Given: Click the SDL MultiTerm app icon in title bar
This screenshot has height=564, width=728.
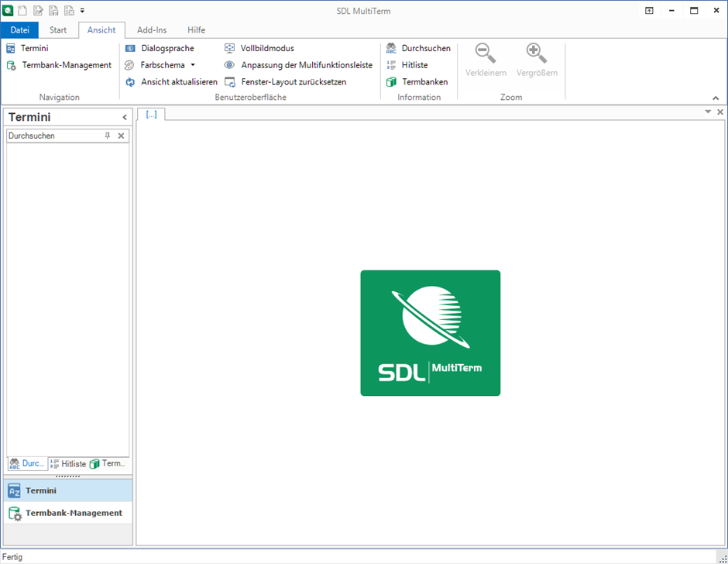Looking at the screenshot, I should (8, 10).
